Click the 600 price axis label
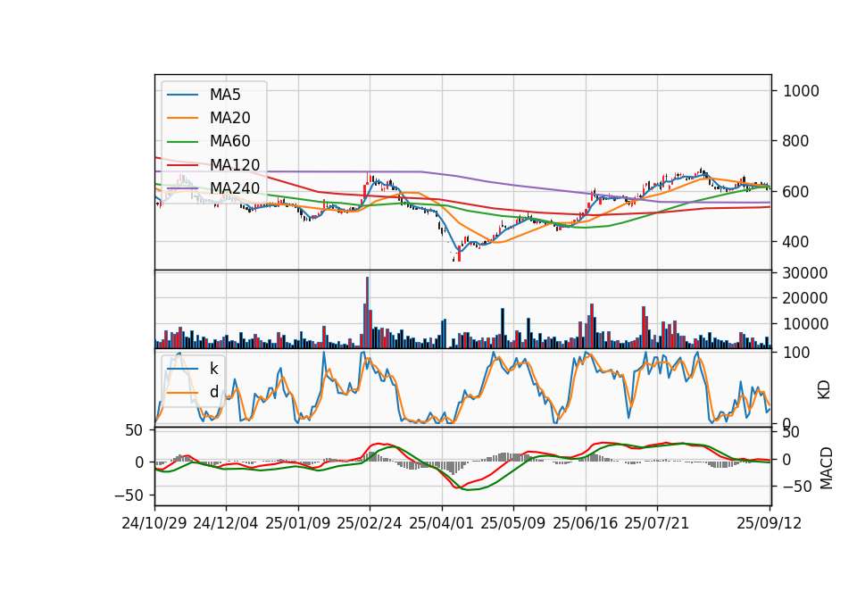Viewport: 857px width, 616px height. 795,192
